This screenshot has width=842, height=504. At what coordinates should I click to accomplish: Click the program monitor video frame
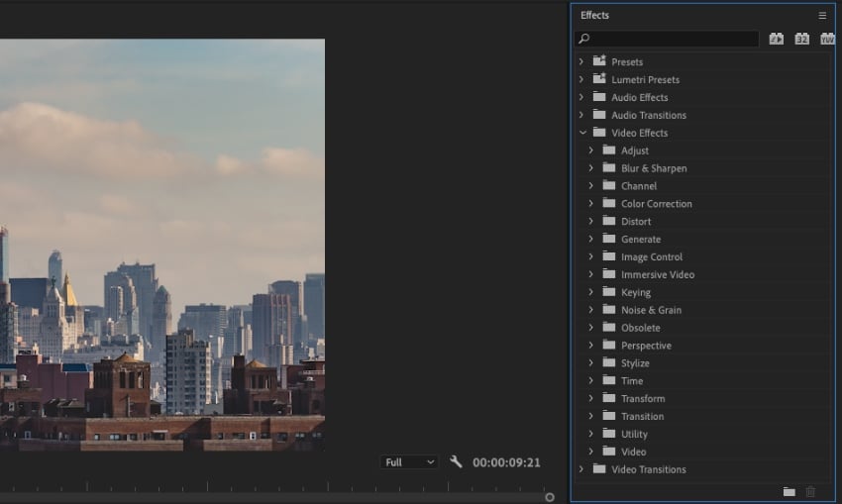click(162, 245)
